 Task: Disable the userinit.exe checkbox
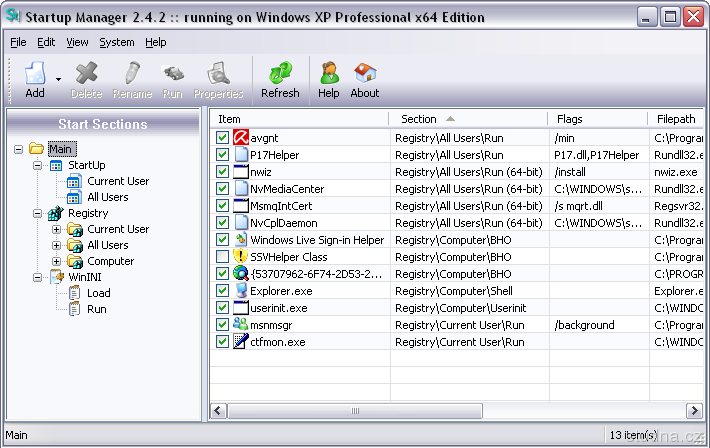tap(222, 308)
